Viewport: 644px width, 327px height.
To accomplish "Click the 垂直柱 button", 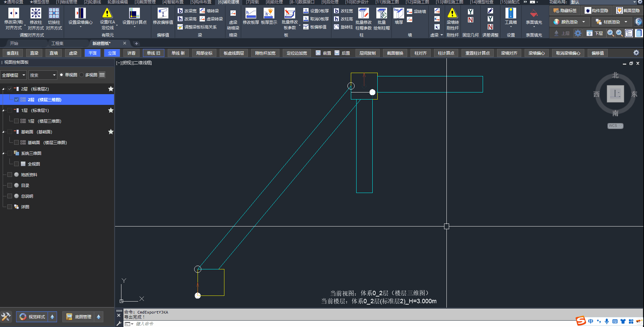I will (x=13, y=53).
